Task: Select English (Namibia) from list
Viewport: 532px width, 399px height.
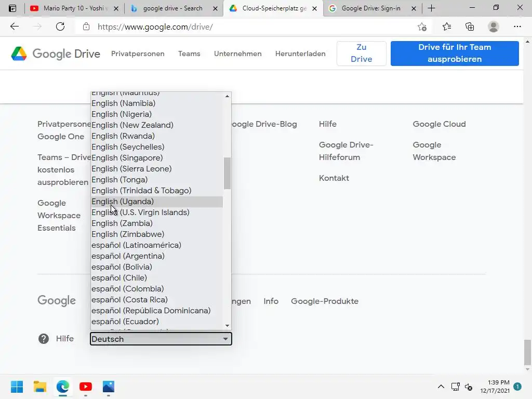Action: pyautogui.click(x=157, y=103)
